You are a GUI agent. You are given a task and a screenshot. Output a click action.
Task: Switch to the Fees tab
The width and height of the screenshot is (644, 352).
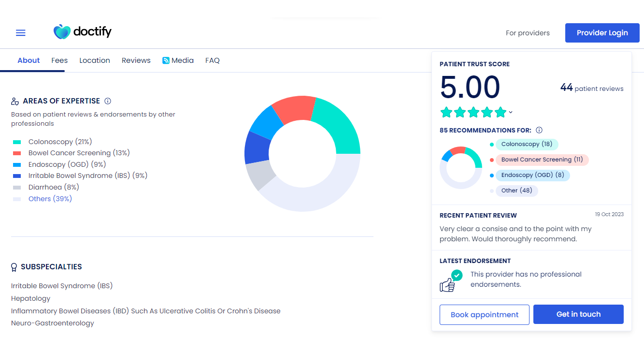tap(59, 60)
